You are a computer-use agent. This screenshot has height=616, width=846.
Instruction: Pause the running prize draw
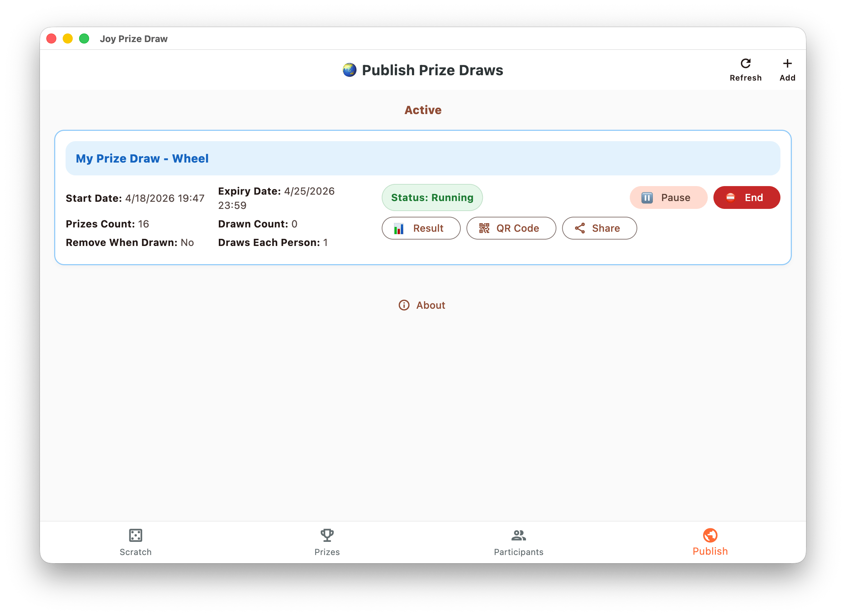coord(668,197)
